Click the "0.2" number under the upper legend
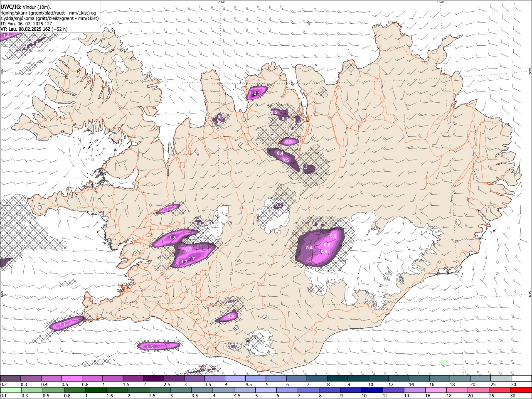The image size is (532, 399). [x=3, y=384]
